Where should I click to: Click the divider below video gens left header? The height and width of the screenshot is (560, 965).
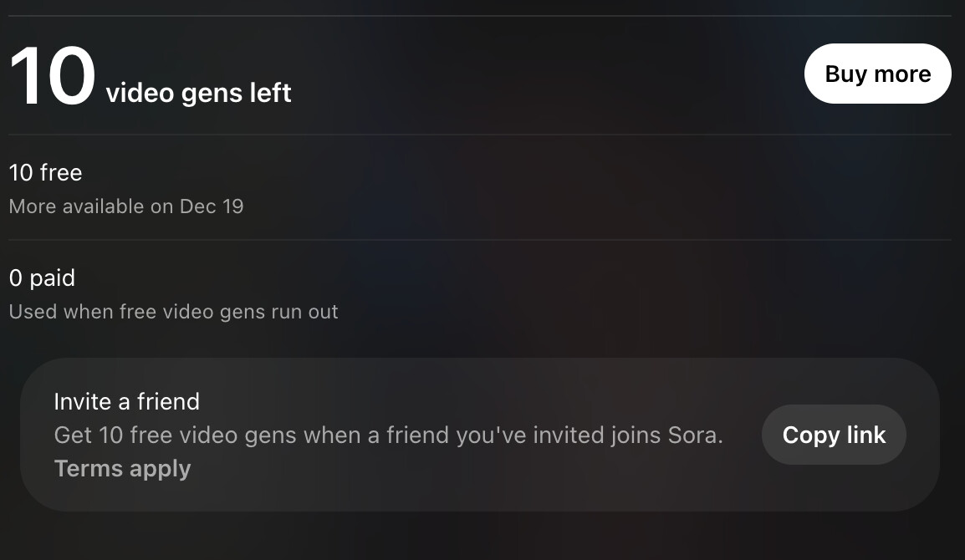[x=480, y=135]
